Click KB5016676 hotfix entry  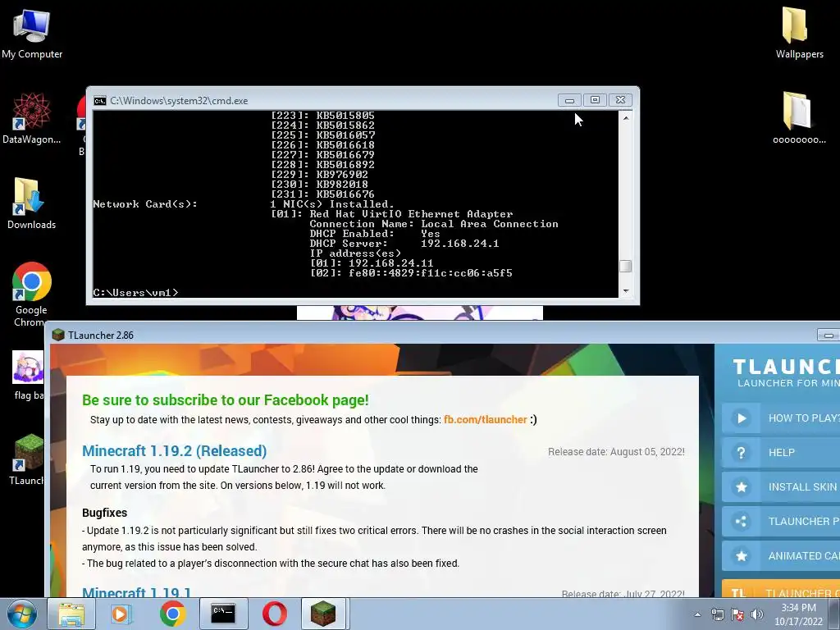coord(322,194)
